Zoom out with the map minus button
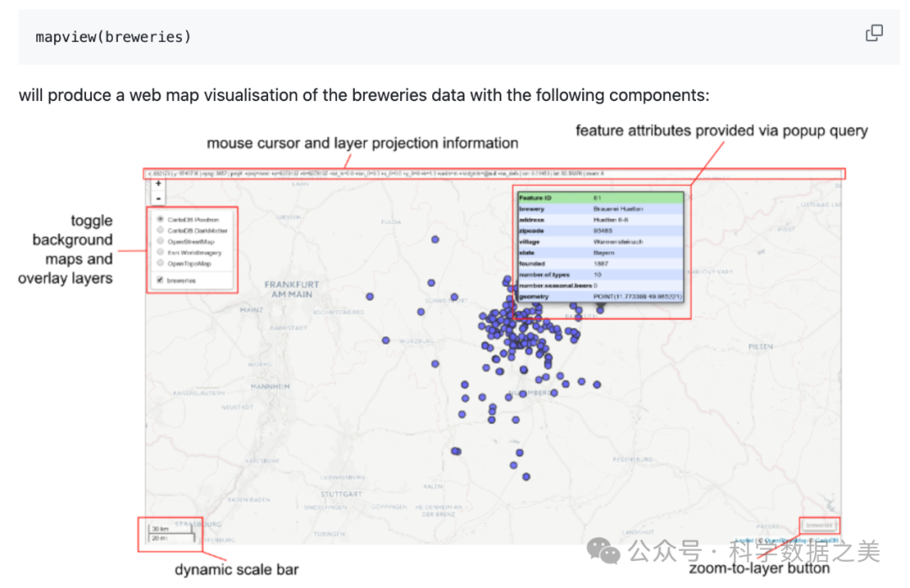Screen dimensions: 910x588 point(158,199)
